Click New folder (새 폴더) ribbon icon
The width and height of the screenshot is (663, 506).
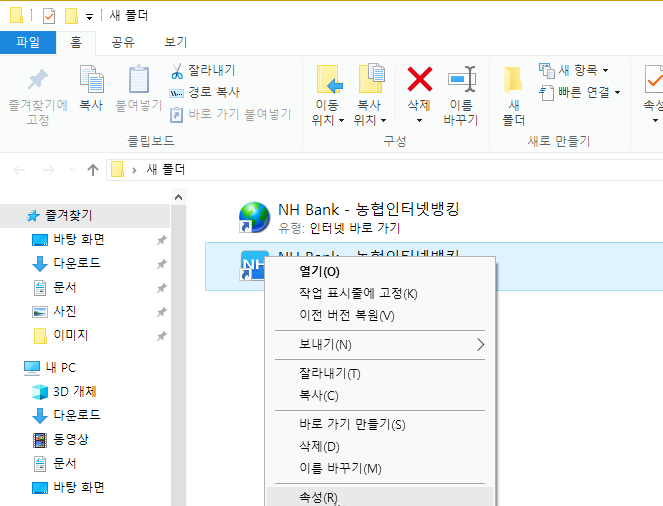(x=513, y=79)
